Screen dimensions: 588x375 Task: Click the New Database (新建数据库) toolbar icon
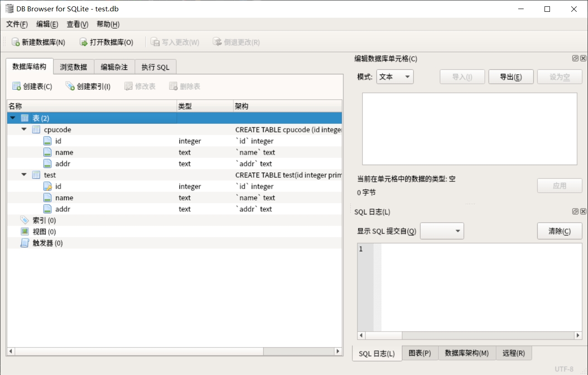[x=16, y=42]
